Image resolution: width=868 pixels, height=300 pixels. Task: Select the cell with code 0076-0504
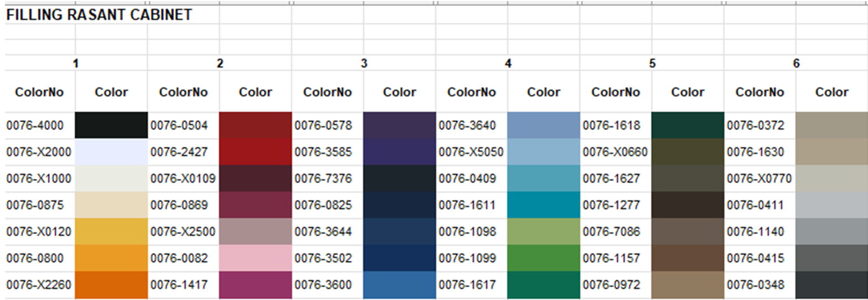(x=183, y=126)
